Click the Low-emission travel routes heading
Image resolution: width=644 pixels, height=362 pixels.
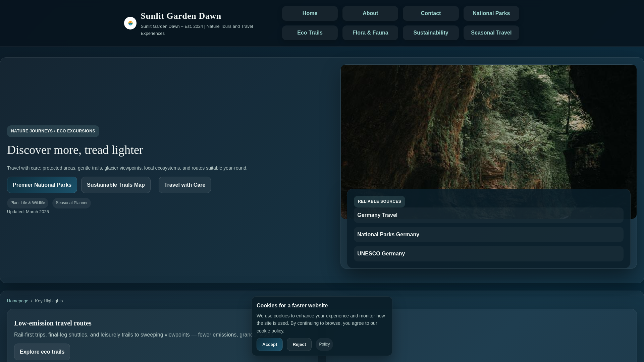click(x=53, y=323)
